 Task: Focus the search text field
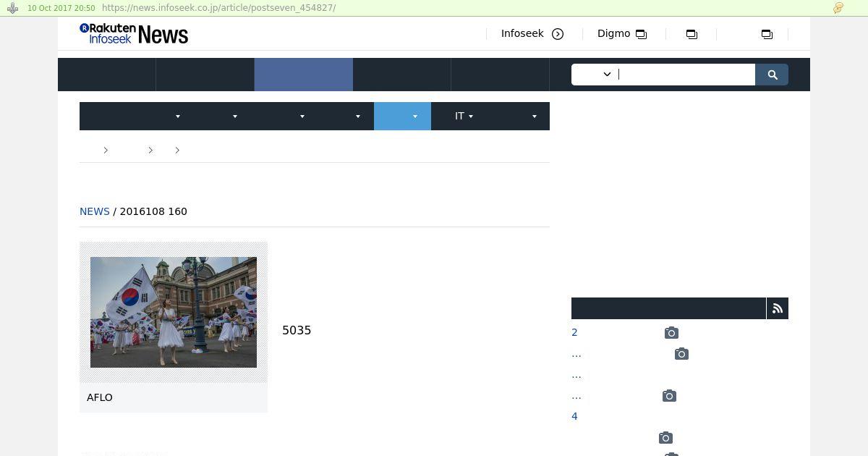click(x=686, y=75)
